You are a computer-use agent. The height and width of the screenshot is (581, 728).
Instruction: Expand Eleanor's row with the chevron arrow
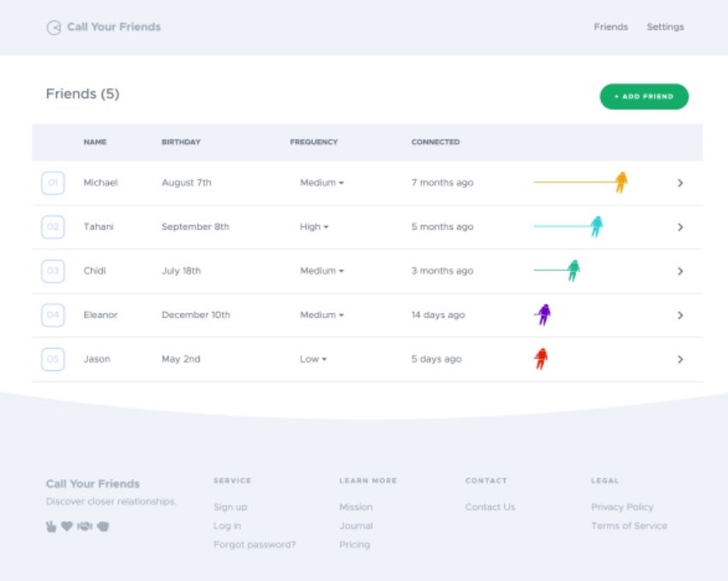click(x=680, y=315)
